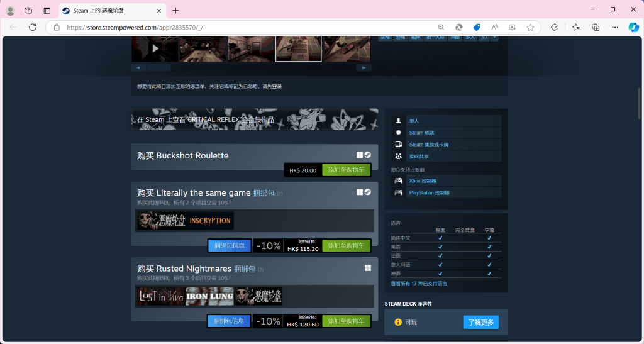This screenshot has width=644, height=344.
Task: Open the Extensions puzzle icon
Action: [x=555, y=28]
